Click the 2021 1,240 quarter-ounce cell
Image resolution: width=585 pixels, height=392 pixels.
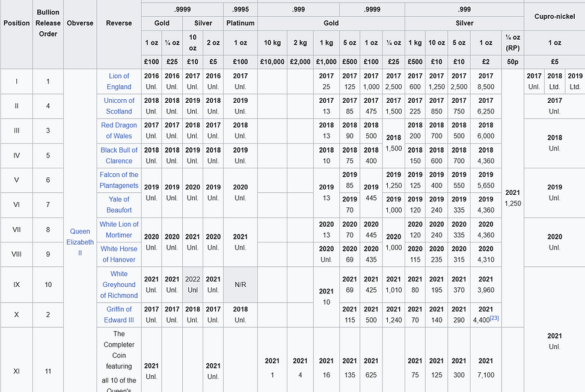coord(393,315)
